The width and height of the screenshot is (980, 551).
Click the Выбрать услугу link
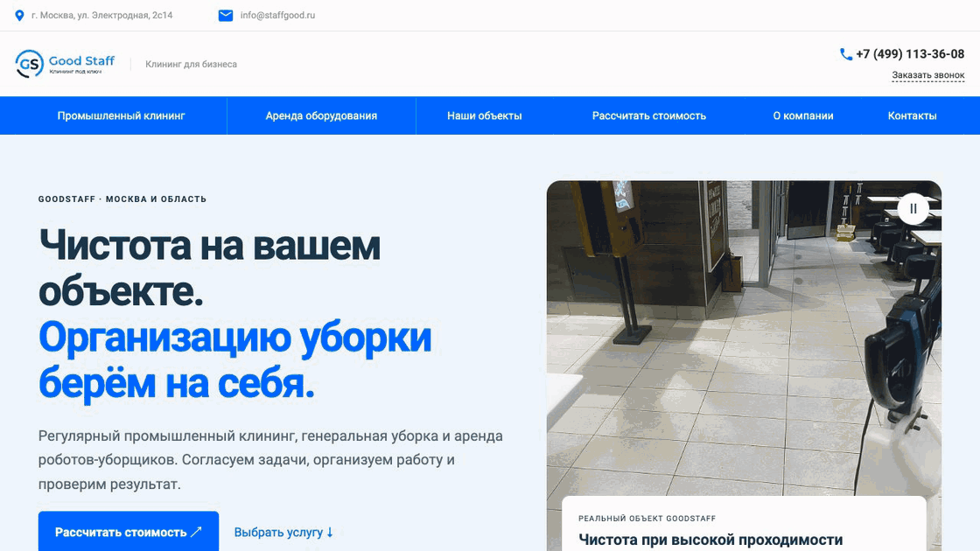click(283, 533)
